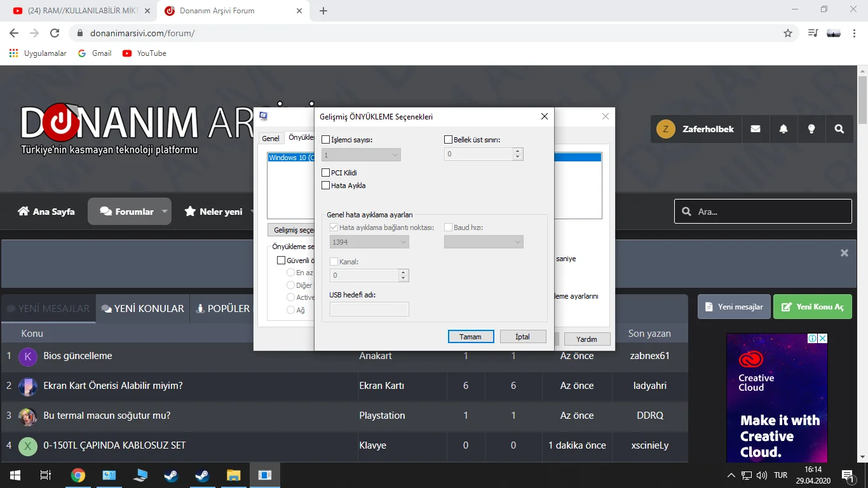The height and width of the screenshot is (488, 868).
Task: Close the Gelişmiş ÖNYÜKLEME Seçenekleri dialog
Action: coord(545,116)
